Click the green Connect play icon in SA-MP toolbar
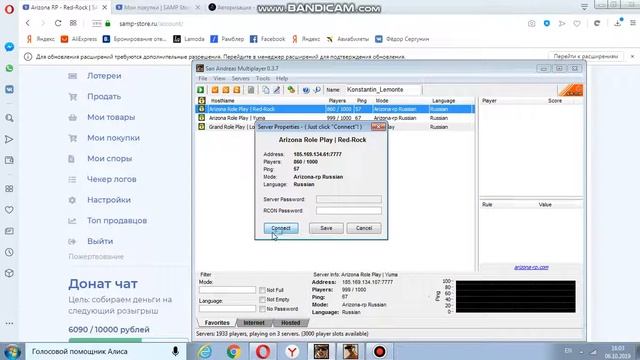Image resolution: width=640 pixels, height=360 pixels. click(201, 90)
